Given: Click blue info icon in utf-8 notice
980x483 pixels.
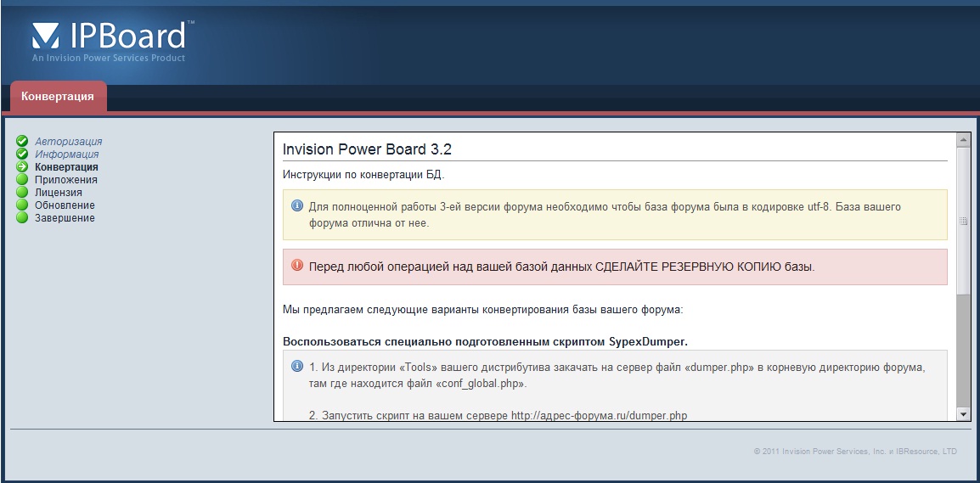Looking at the screenshot, I should pyautogui.click(x=297, y=206).
